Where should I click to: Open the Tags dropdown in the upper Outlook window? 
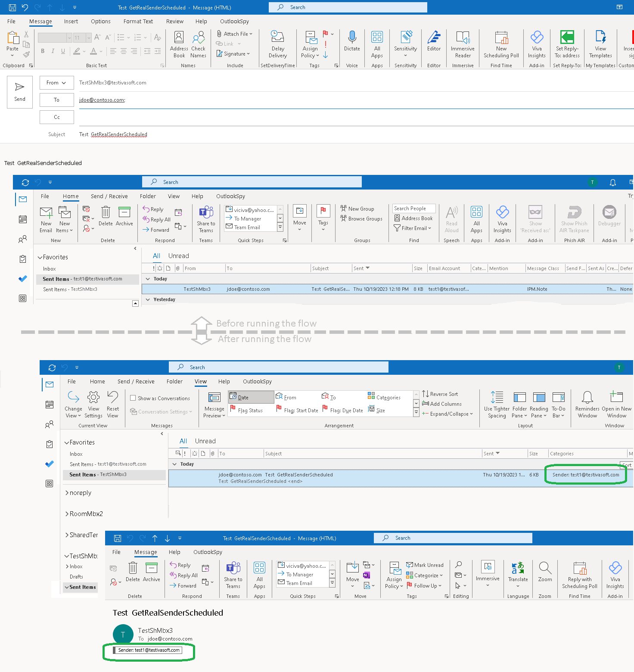click(323, 218)
